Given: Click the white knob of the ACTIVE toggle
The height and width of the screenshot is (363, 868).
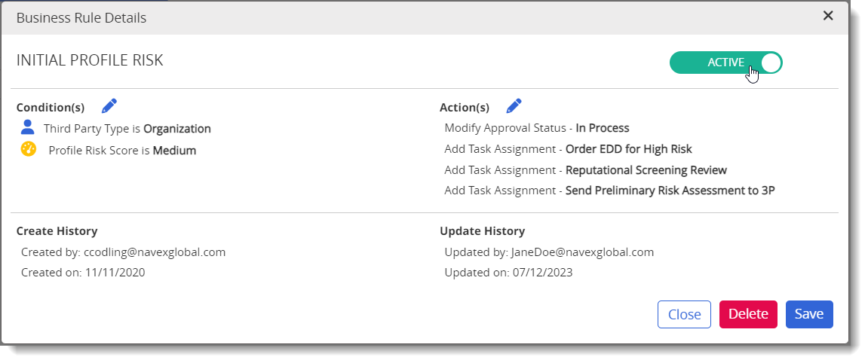Looking at the screenshot, I should 771,63.
